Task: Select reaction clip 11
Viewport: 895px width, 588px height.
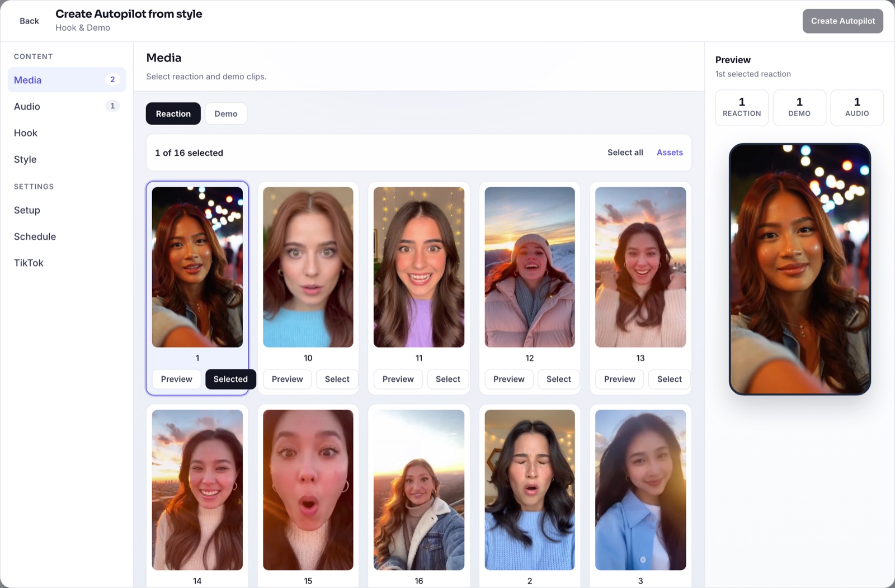Action: [448, 379]
